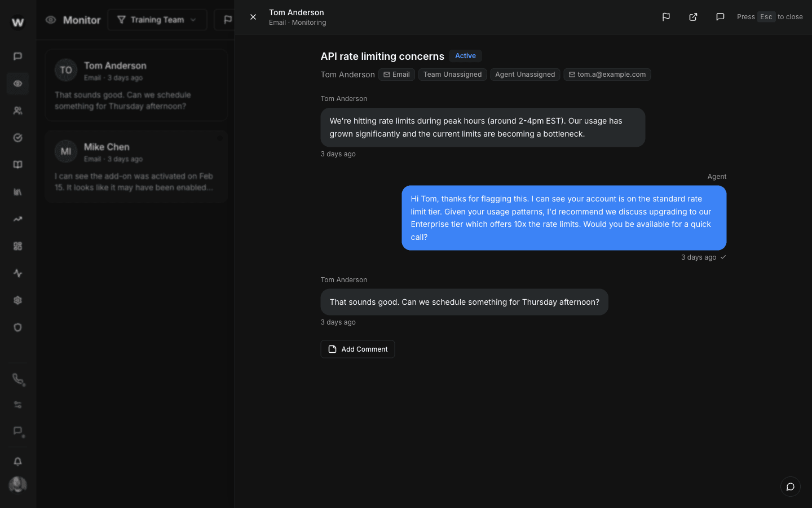The image size is (812, 508).
Task: Open the chat launcher bubble bottom right
Action: (790, 486)
